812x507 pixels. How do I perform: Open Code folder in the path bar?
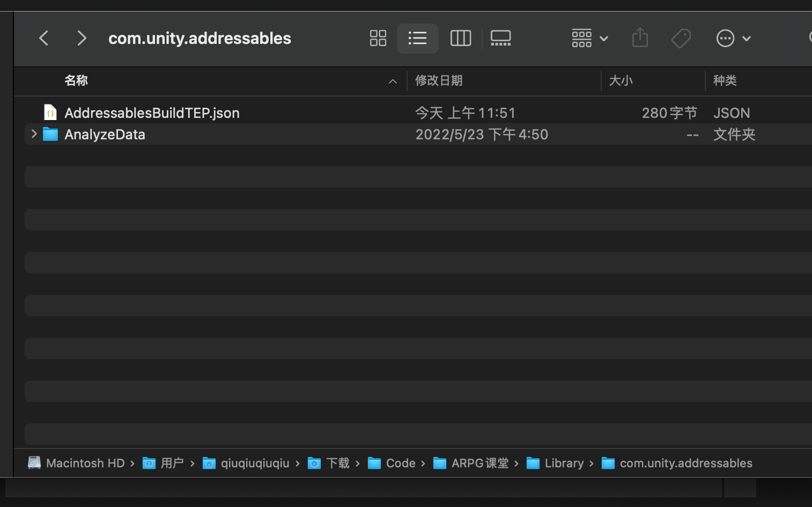pos(392,463)
